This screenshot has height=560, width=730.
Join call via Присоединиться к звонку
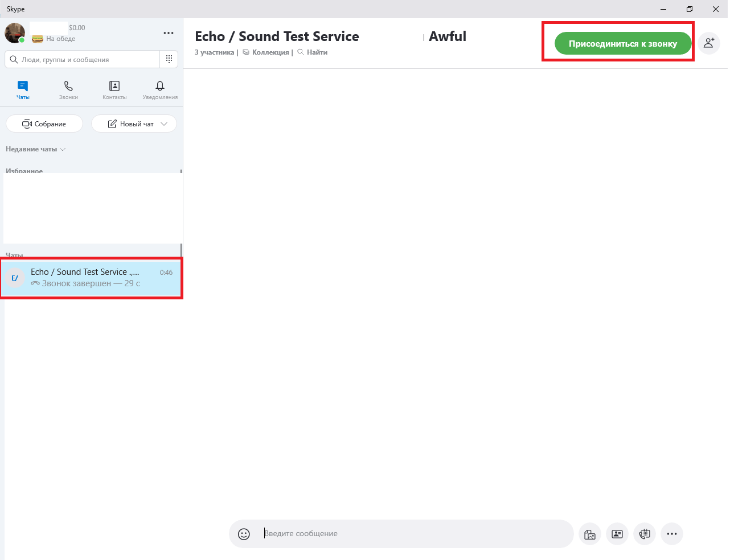click(x=623, y=43)
